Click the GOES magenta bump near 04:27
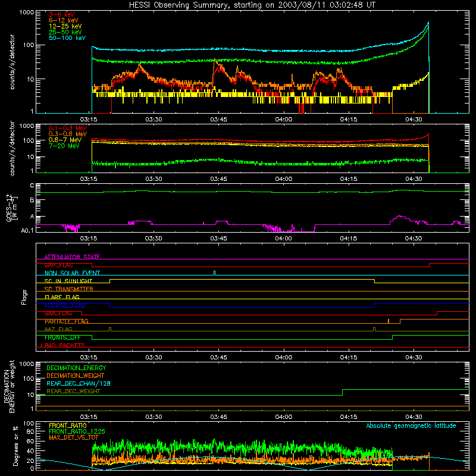476x476 pixels. (x=400, y=217)
